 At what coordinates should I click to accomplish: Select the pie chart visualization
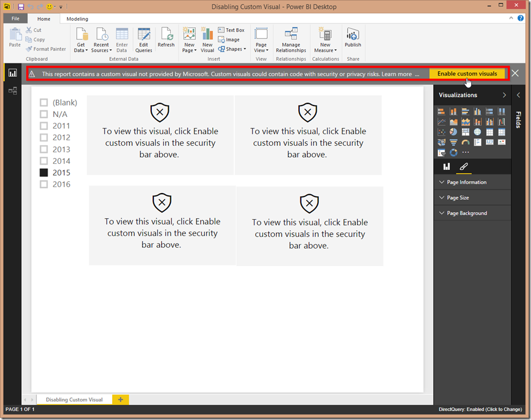[453, 132]
